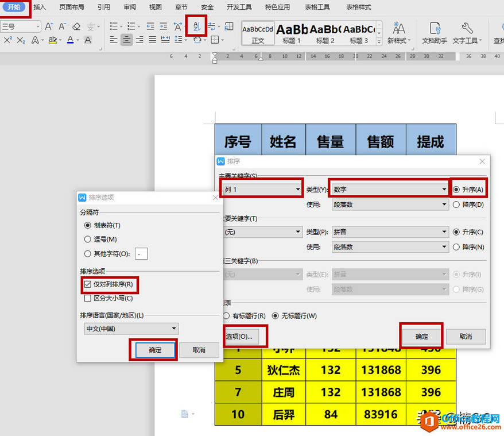
Task: Click the text highlight color icon
Action: 53,40
